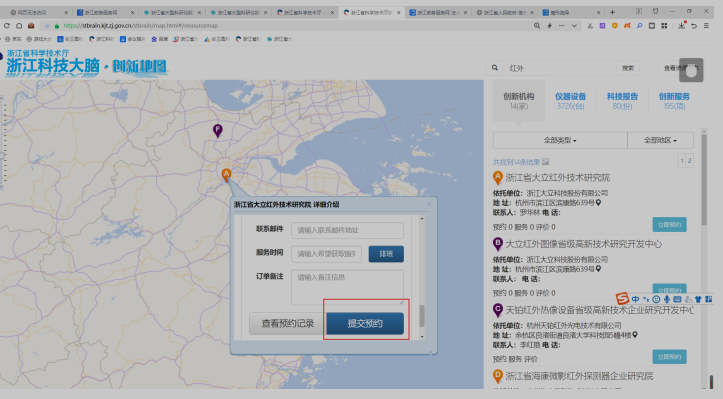723x399 pixels.
Task: Click the search field containing 红外
Action: [560, 68]
